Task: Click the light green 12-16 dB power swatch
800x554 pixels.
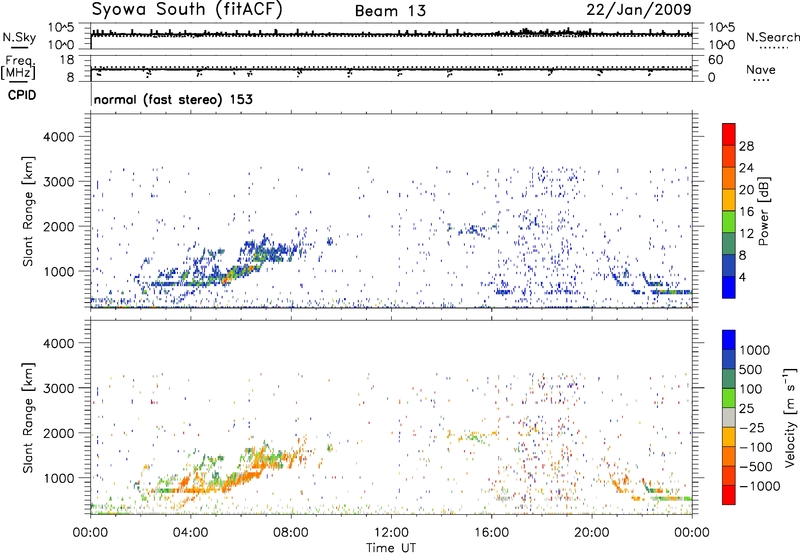Action: coord(729,222)
